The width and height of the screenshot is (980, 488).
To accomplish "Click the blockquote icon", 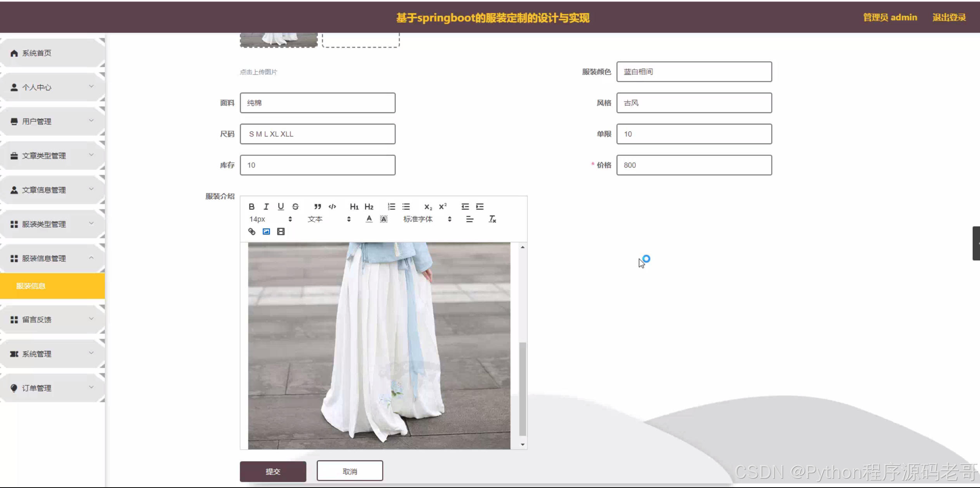I will 317,207.
